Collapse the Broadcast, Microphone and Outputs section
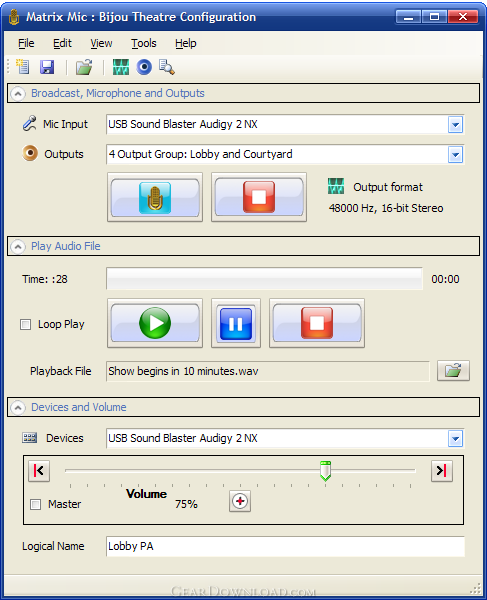487x600 pixels. pyautogui.click(x=18, y=93)
